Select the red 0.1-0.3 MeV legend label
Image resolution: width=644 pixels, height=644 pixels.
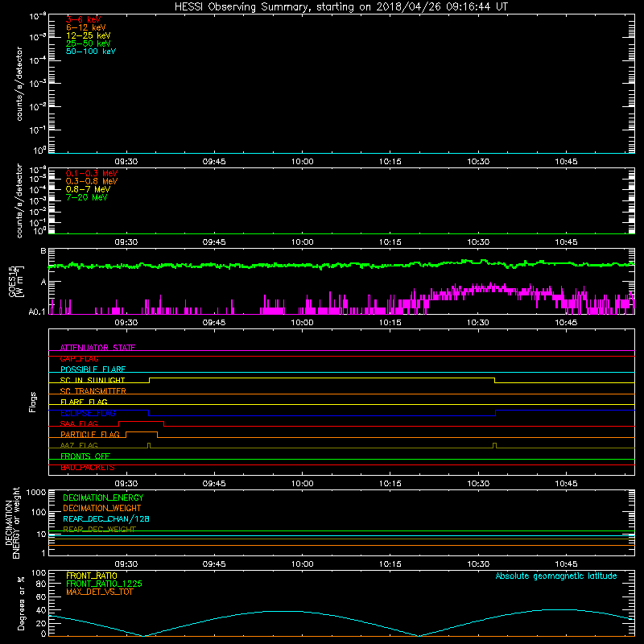pyautogui.click(x=92, y=173)
